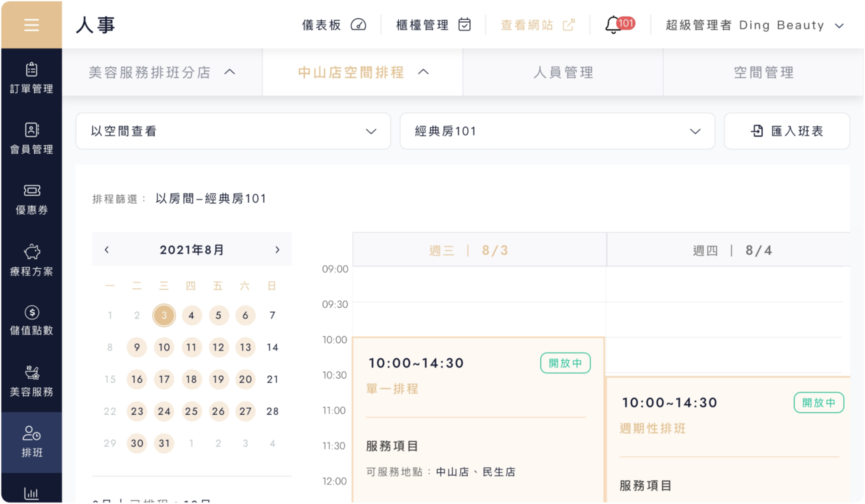Image resolution: width=865 pixels, height=504 pixels.
Task: Switch to 人員管理 tab
Action: click(x=563, y=72)
